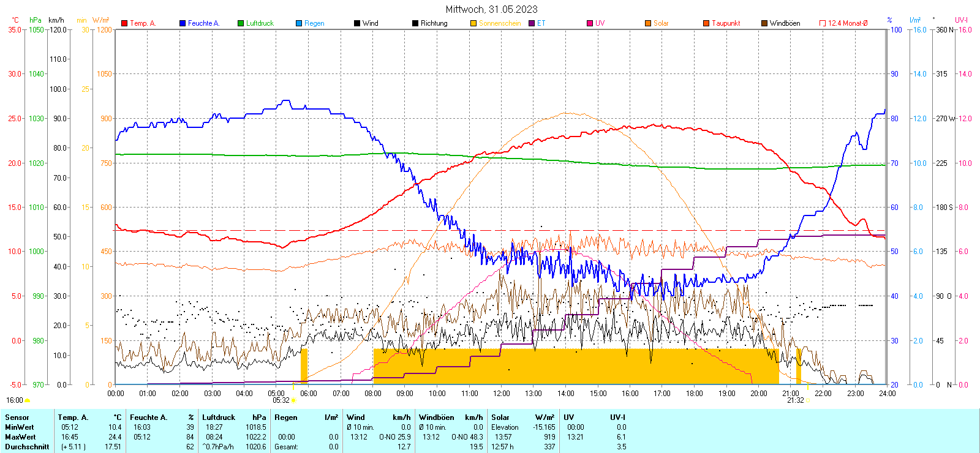The width and height of the screenshot is (980, 453).
Task: Click the orange Solar legend marker
Action: tap(648, 23)
